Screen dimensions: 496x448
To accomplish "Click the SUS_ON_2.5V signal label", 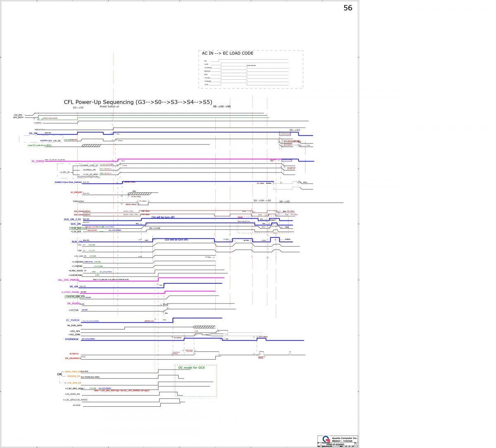I will [x=73, y=219].
